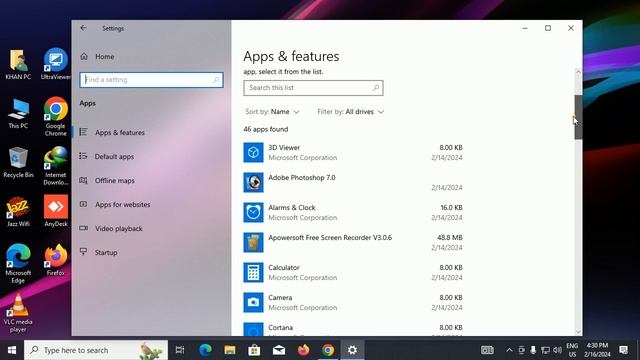The width and height of the screenshot is (640, 360).
Task: Open Google Chrome desktop shortcut
Action: 56,117
